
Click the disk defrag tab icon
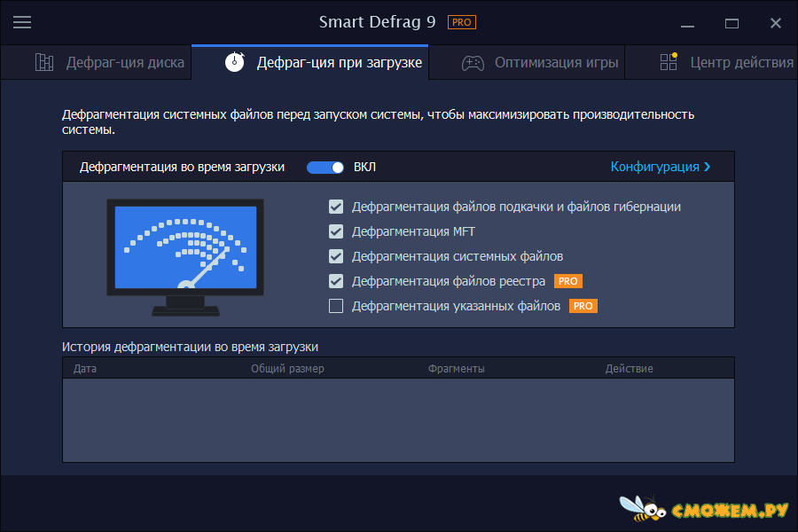tap(44, 62)
